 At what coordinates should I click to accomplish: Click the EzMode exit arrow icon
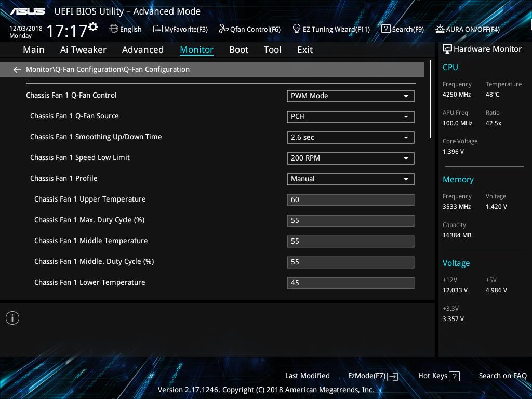point(393,376)
